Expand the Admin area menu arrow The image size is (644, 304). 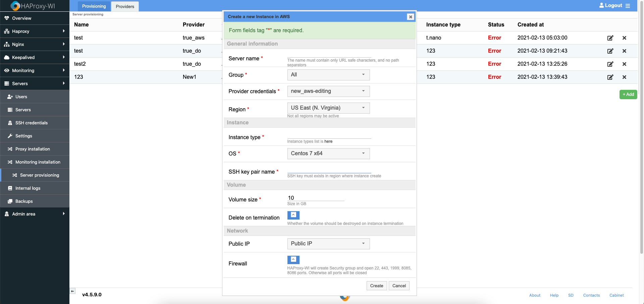[64, 214]
